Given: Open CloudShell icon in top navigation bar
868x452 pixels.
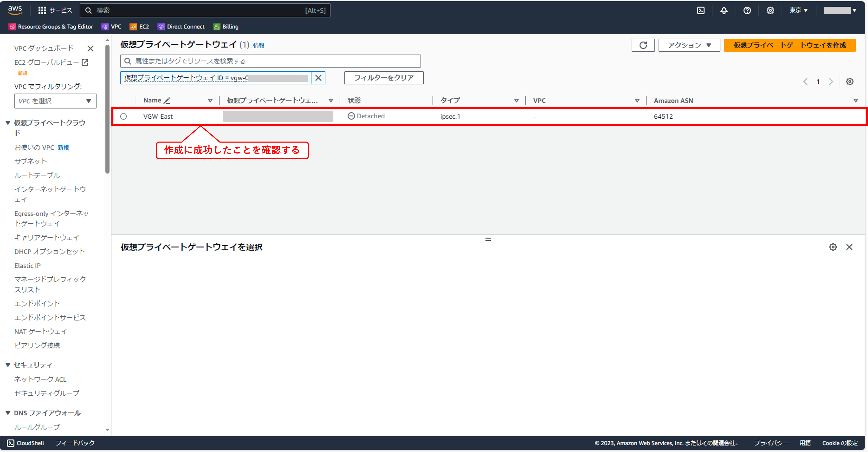Looking at the screenshot, I should pyautogui.click(x=700, y=11).
